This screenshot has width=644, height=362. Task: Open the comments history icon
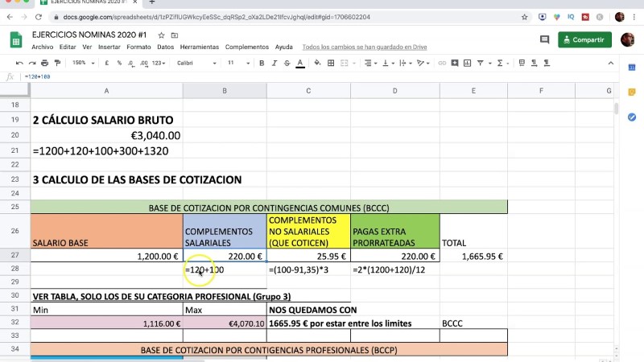[x=545, y=39]
